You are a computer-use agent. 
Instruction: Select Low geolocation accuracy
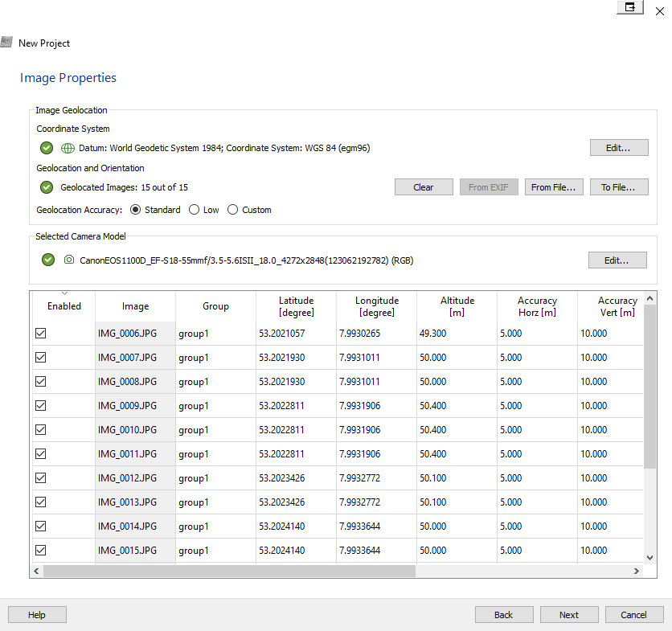coord(194,210)
